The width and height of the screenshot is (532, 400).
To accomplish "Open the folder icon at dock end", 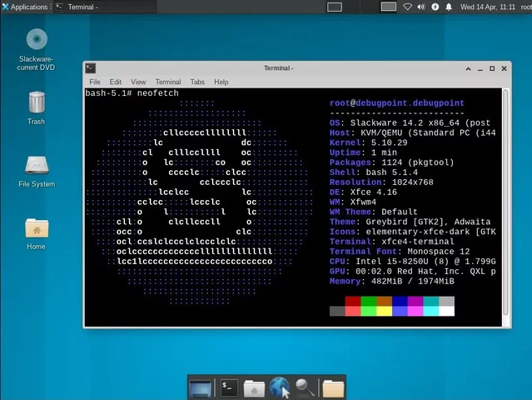I will coord(333,387).
